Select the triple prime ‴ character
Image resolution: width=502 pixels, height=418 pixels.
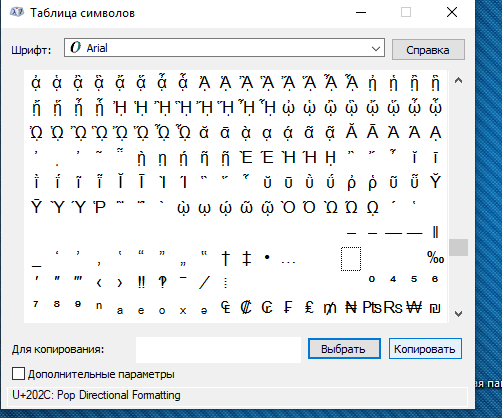click(x=78, y=278)
